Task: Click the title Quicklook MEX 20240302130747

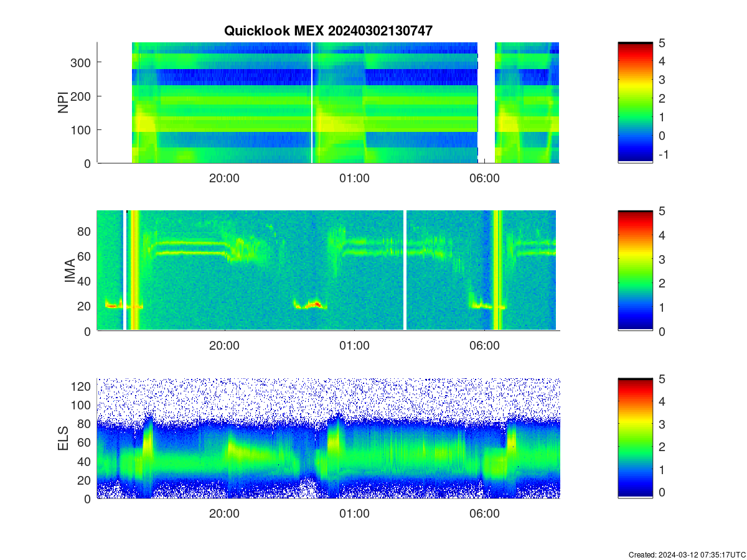Action: (328, 31)
